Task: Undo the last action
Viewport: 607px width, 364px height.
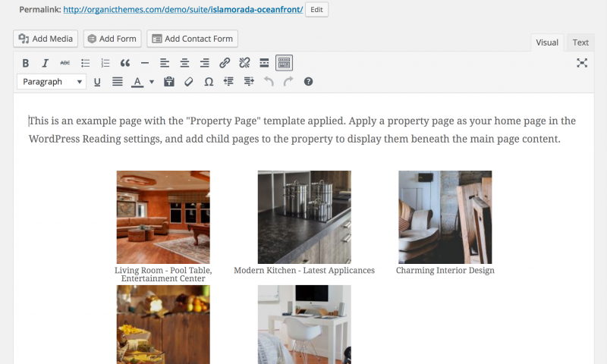Action: click(269, 82)
